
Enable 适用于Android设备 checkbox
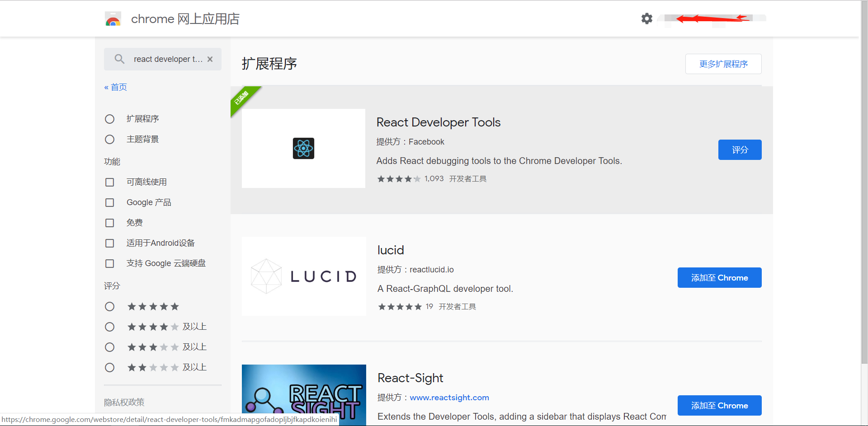tap(109, 243)
